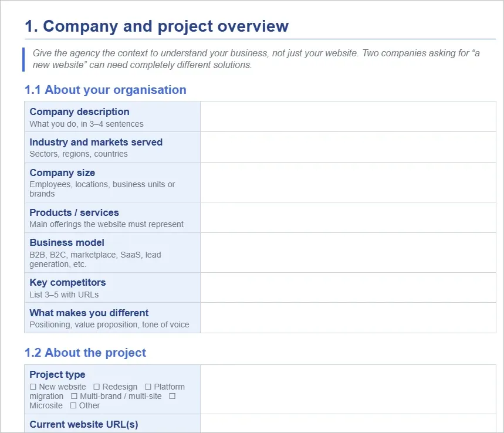The height and width of the screenshot is (433, 504).
Task: Click the 'Business model' label
Action: point(67,243)
